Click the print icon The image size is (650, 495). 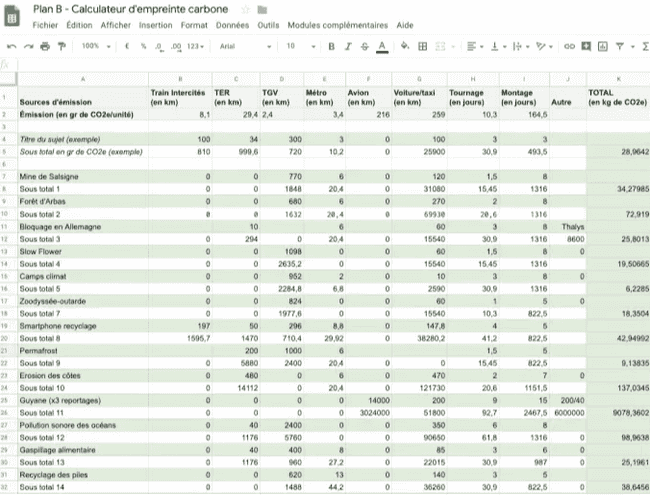click(x=45, y=46)
